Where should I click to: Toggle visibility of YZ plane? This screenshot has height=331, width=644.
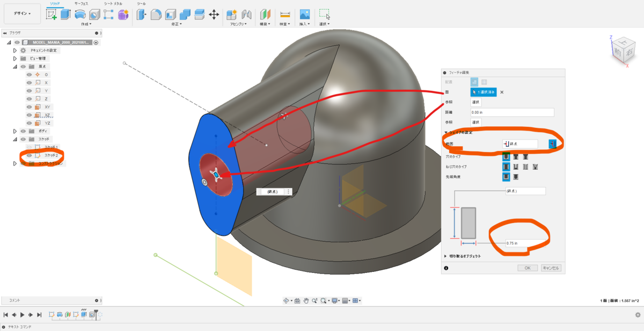(x=30, y=123)
